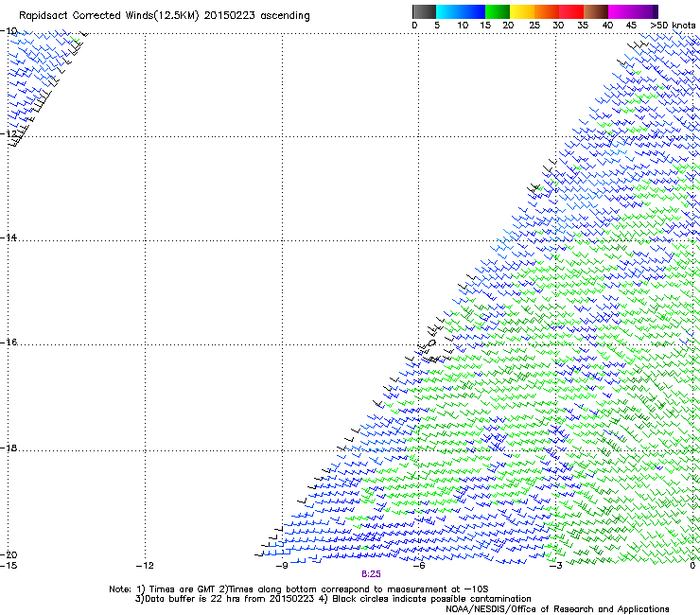The width and height of the screenshot is (700, 615).
Task: Click the '-20' latitude label on left axis
Action: (x=9, y=554)
